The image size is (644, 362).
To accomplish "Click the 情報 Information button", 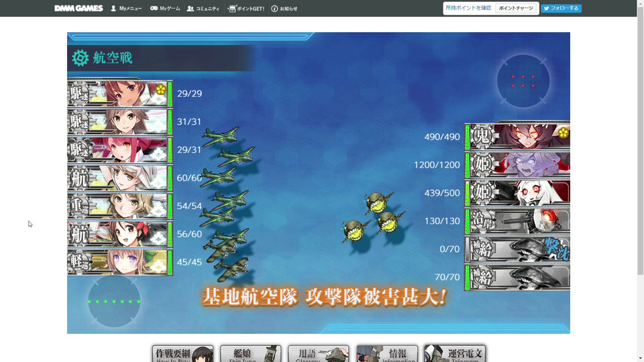I will [x=387, y=353].
